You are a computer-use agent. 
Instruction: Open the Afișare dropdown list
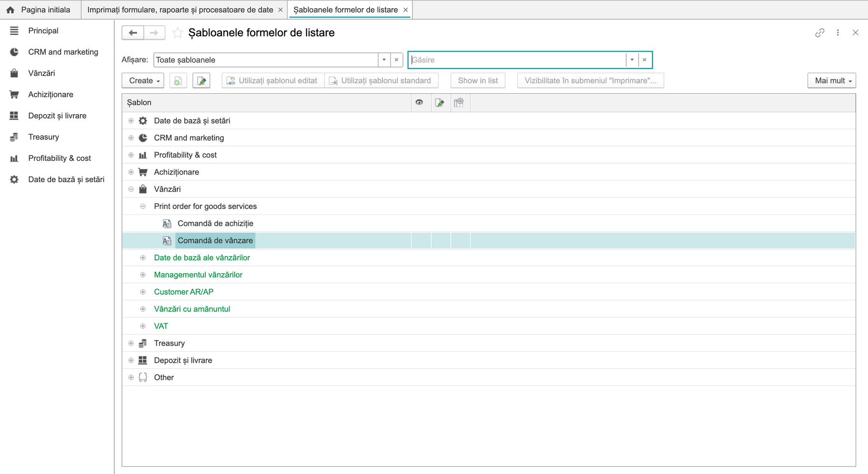(x=384, y=60)
